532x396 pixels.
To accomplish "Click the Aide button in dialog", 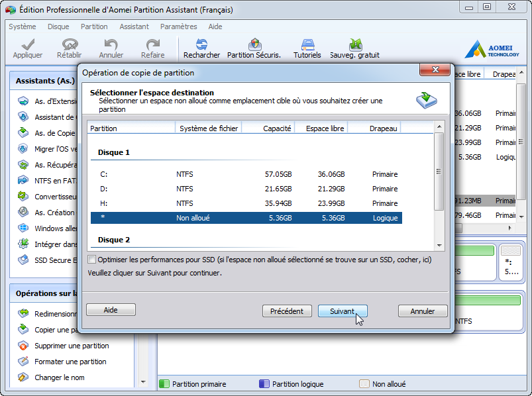I will 111,309.
